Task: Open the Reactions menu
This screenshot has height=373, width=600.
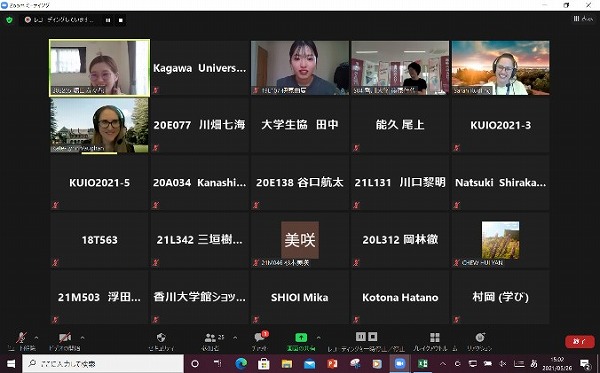Action: 479,341
